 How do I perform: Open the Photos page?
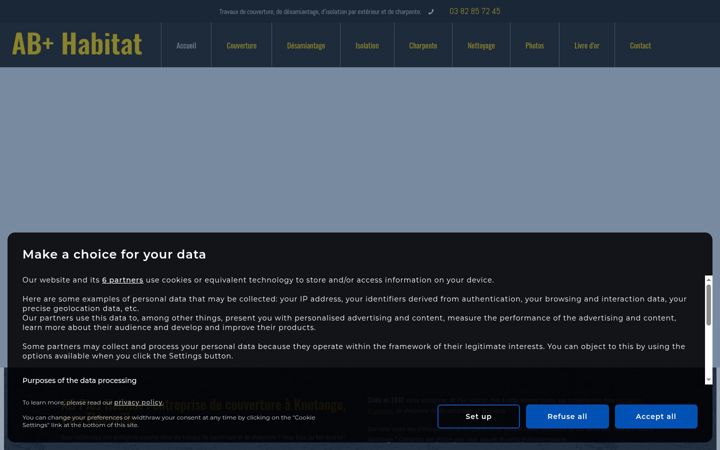[x=534, y=45]
